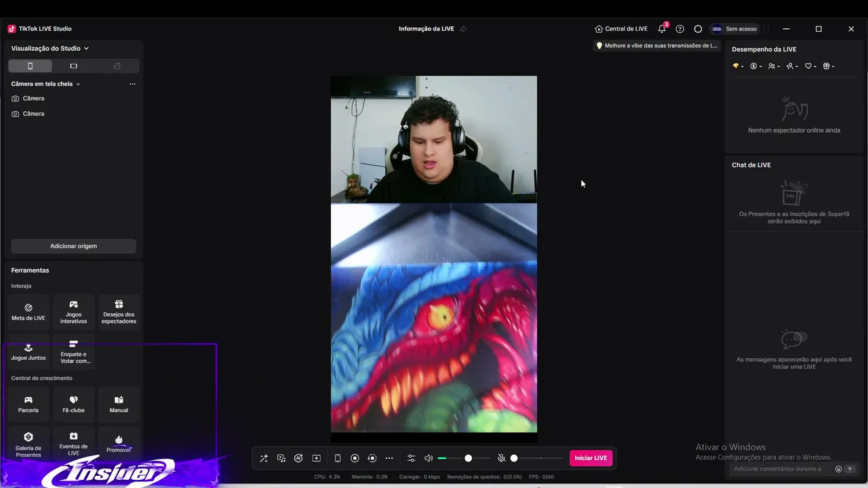
Task: Open the media and music icon
Action: click(x=281, y=458)
